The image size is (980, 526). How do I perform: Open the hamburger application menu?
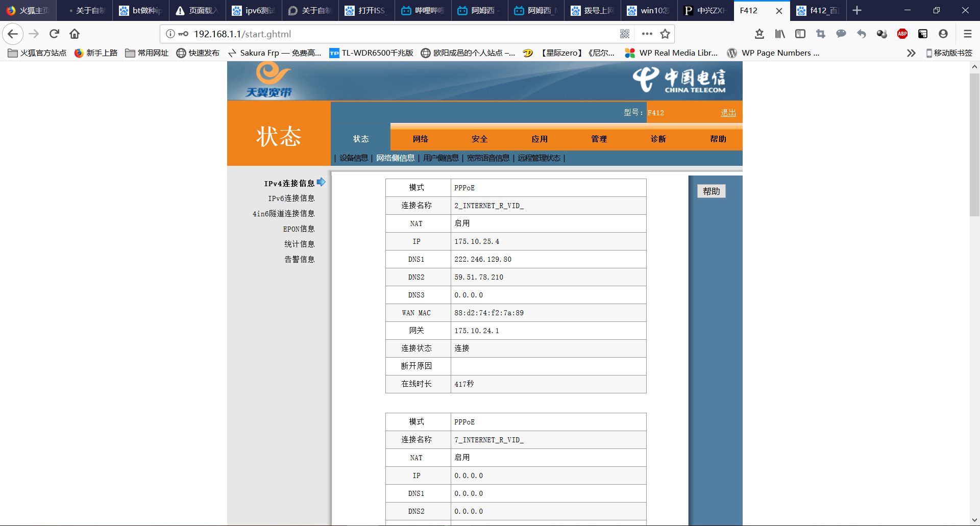click(967, 34)
